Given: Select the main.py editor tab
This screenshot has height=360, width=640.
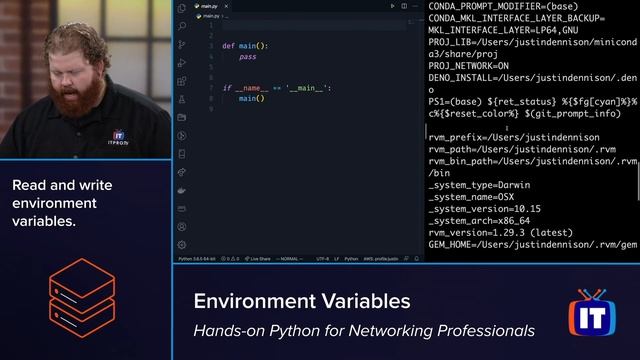Looking at the screenshot, I should (x=212, y=6).
